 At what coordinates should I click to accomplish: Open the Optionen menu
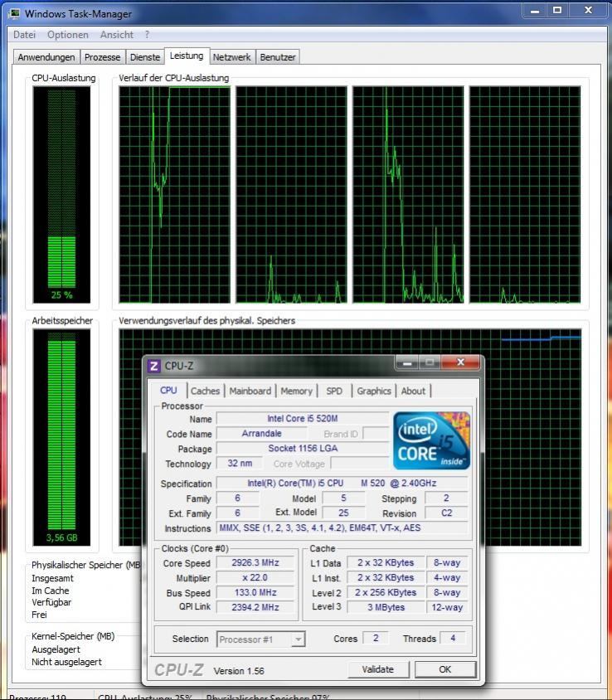tap(68, 35)
